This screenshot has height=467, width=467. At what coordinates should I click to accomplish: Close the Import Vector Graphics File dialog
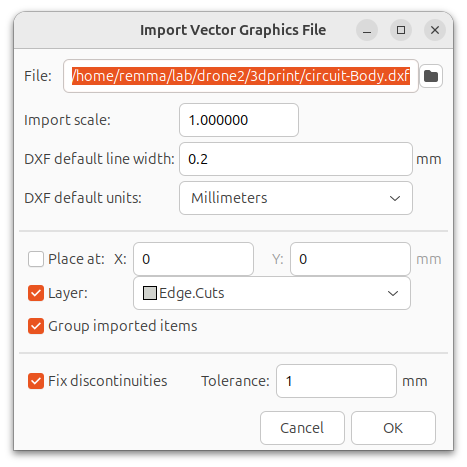pyautogui.click(x=435, y=30)
